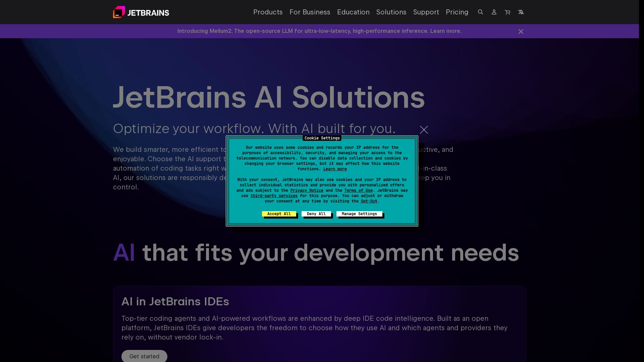Image resolution: width=644 pixels, height=362 pixels.
Task: Open the Education menu
Action: coord(353,12)
